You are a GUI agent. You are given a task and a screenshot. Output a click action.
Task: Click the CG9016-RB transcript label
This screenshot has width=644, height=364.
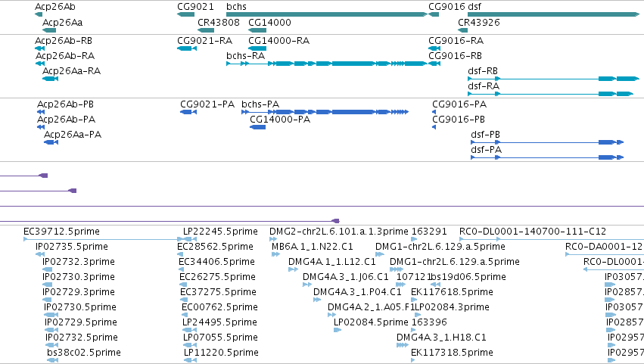[455, 55]
